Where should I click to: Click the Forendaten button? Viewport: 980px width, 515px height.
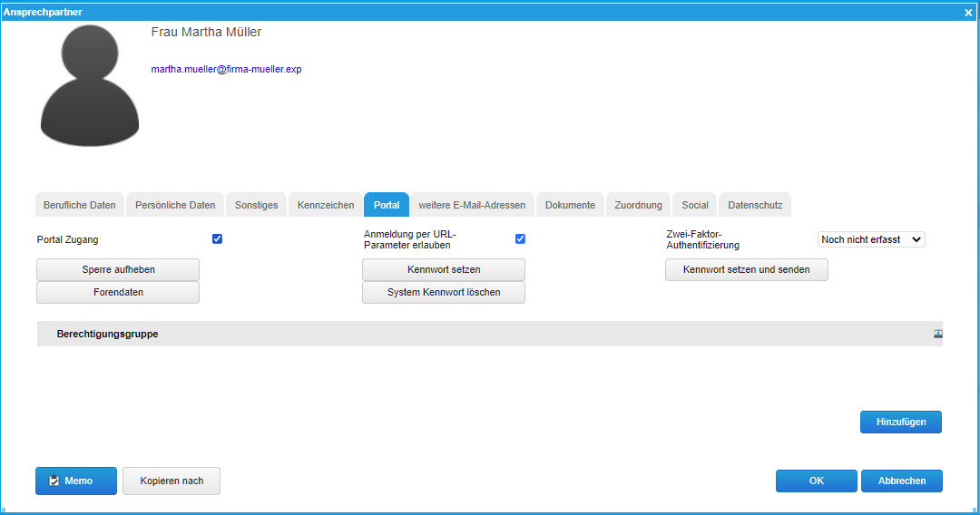tap(118, 292)
